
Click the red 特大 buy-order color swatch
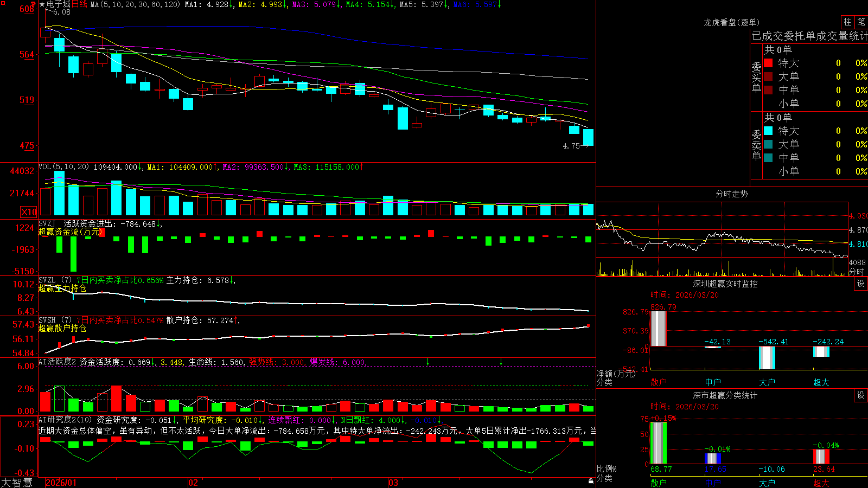(768, 63)
